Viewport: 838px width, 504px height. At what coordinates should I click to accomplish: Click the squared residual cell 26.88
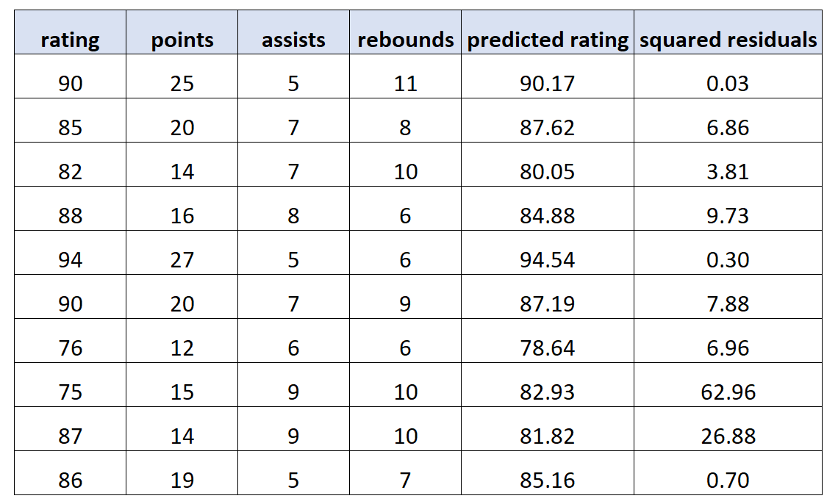pos(728,436)
